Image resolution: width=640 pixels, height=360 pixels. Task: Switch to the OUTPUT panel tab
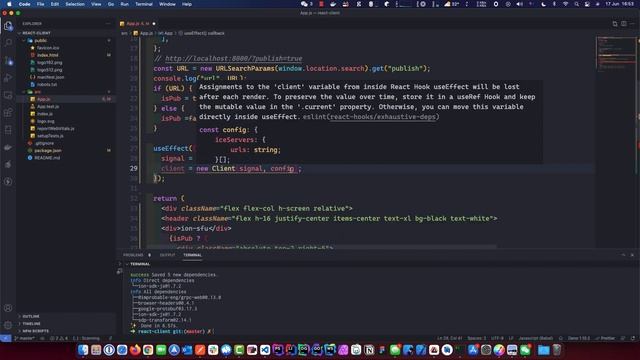[x=167, y=255]
